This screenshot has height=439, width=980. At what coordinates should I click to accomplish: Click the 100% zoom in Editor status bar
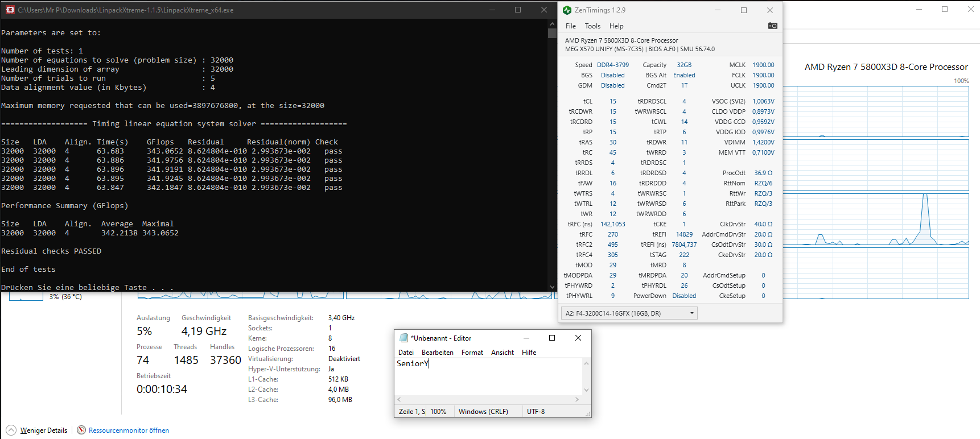pos(438,412)
